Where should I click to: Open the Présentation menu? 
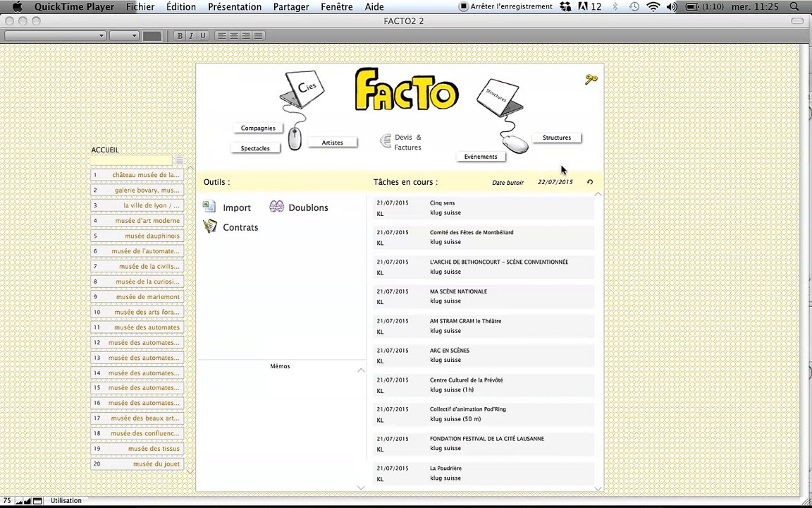pos(235,7)
